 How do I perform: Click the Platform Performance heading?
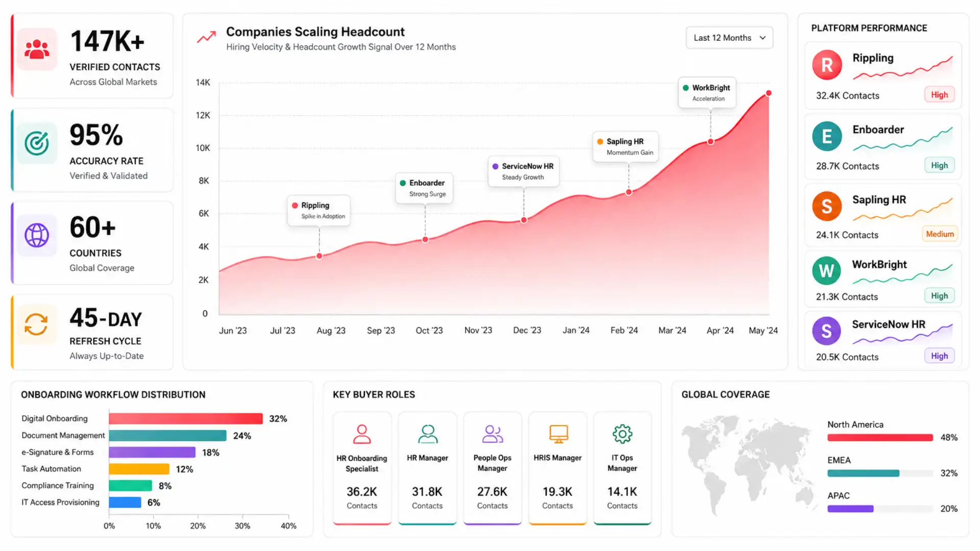(x=869, y=28)
